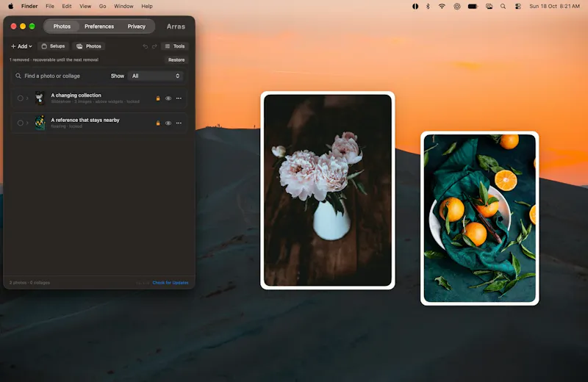Select the circle for A reference that stays nearby
The width and height of the screenshot is (588, 382).
coord(21,123)
